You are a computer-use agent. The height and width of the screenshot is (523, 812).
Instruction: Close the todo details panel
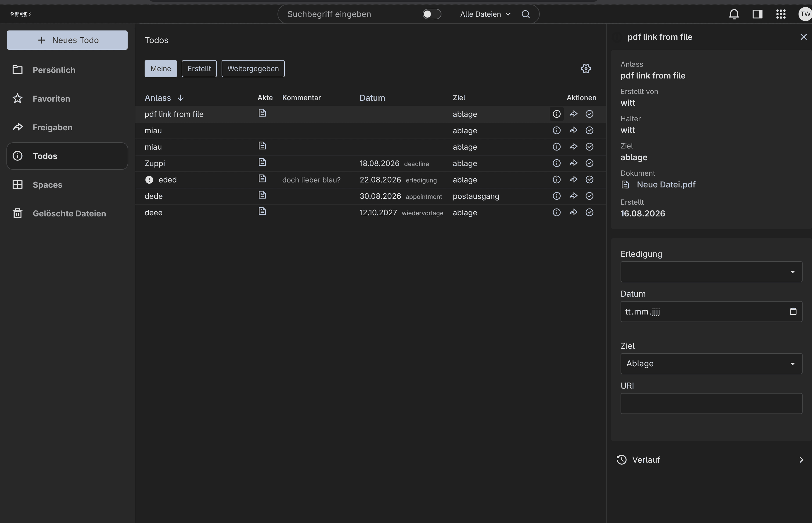pyautogui.click(x=804, y=37)
